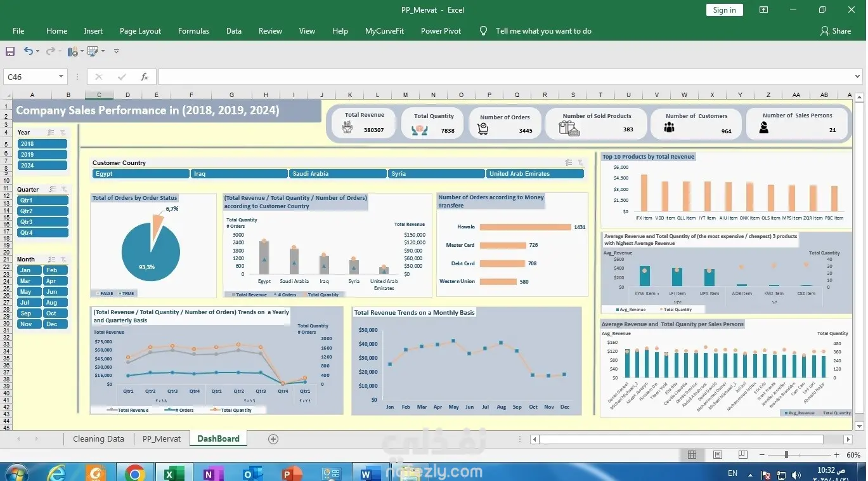Open dropdown arrow beside the table-with-pen icon
This screenshot has height=481, width=868.
[102, 51]
